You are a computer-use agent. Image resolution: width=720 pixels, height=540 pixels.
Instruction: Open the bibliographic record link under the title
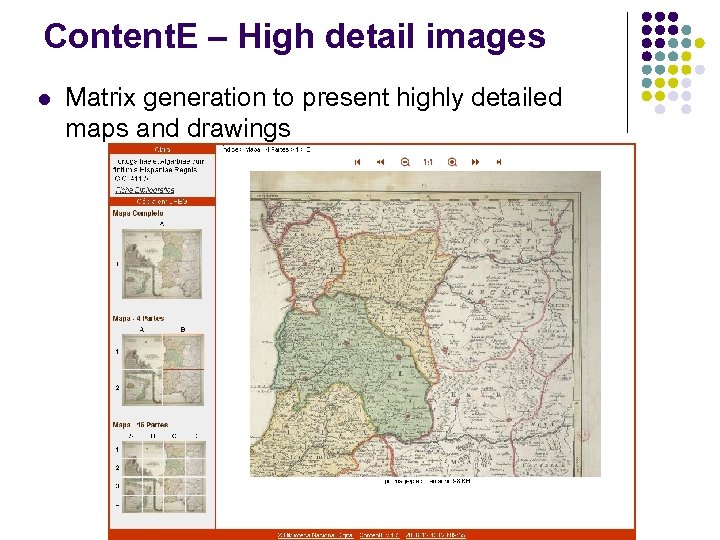(145, 190)
